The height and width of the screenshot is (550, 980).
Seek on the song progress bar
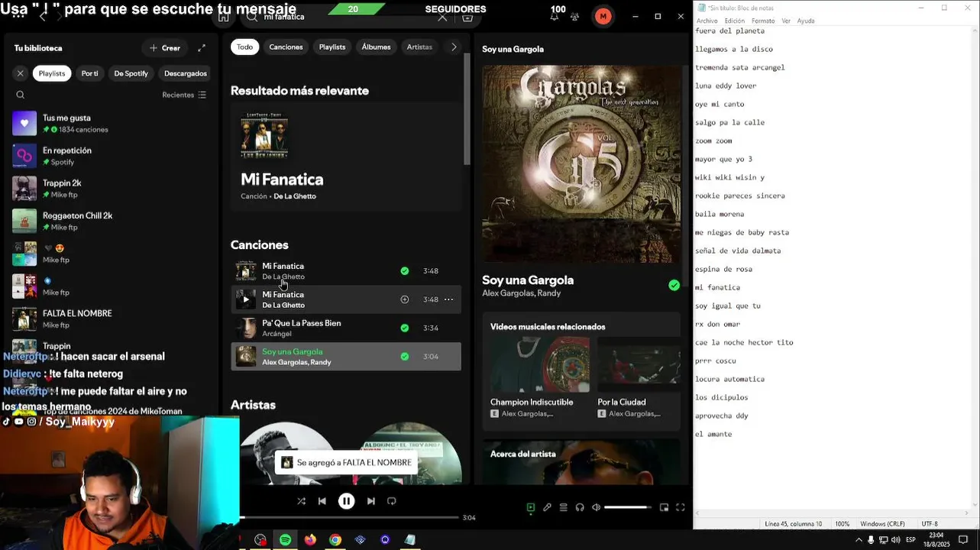[349, 518]
